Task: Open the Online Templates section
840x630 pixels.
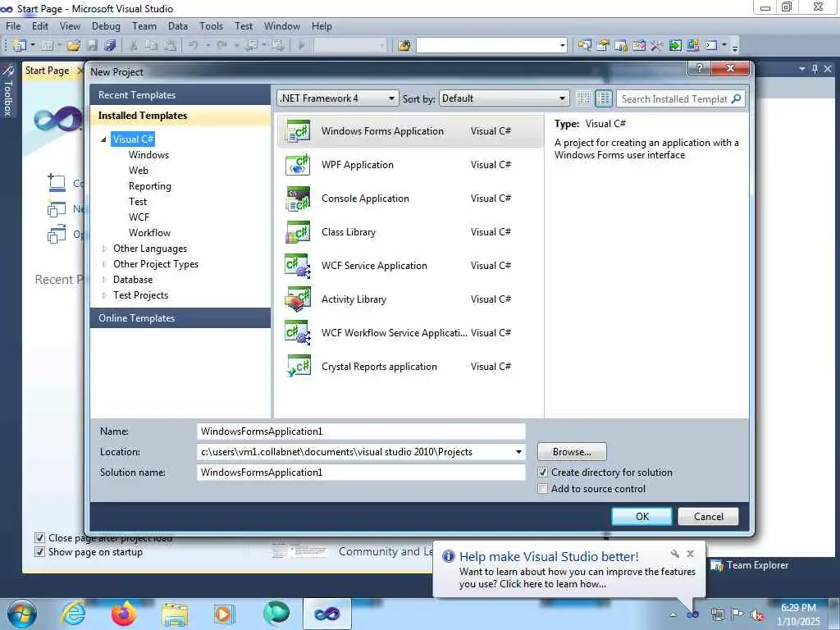Action: click(x=180, y=318)
